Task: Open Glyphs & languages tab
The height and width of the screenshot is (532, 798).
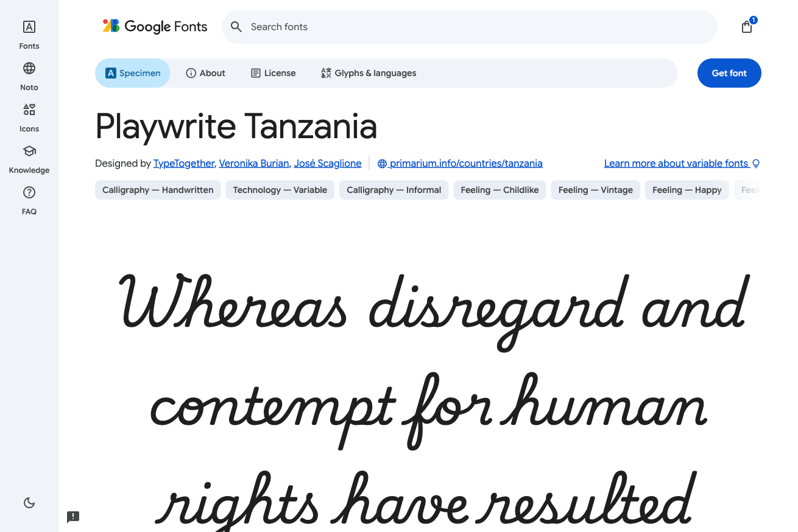Action: pyautogui.click(x=369, y=73)
